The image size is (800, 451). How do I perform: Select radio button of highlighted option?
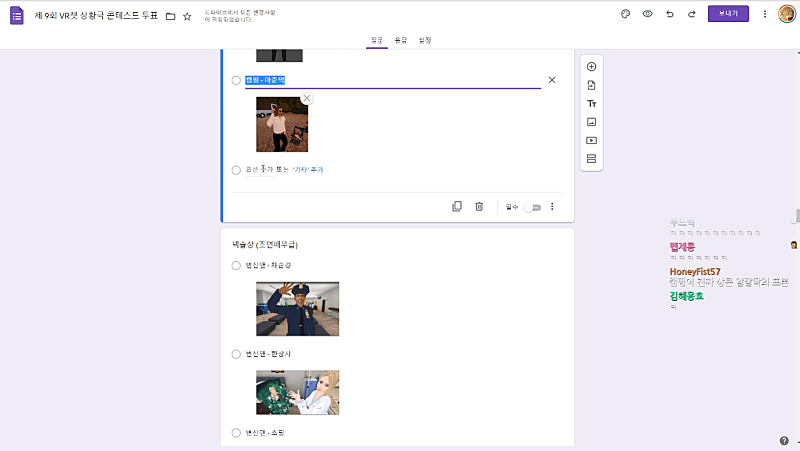236,81
